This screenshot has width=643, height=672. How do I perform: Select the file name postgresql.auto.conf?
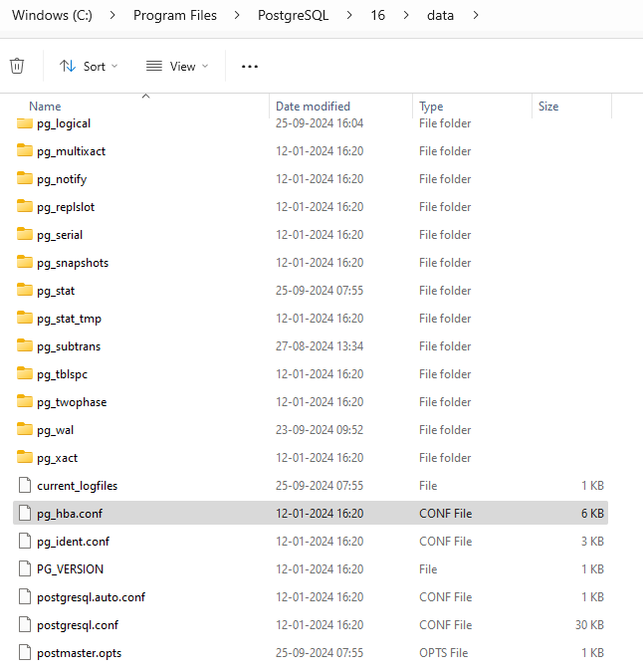coord(91,597)
